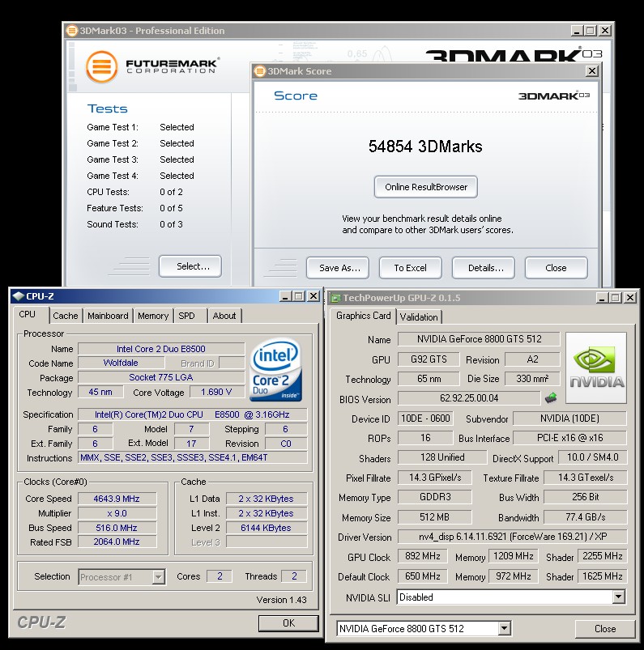The image size is (644, 650).
Task: Click the Package value Socket 775 LGA
Action: 161,377
